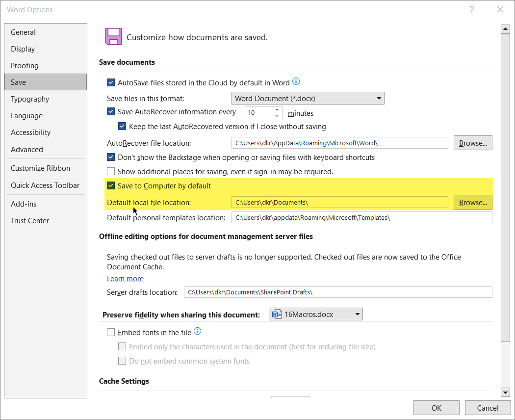
Task: Go to Typography settings
Action: point(46,99)
